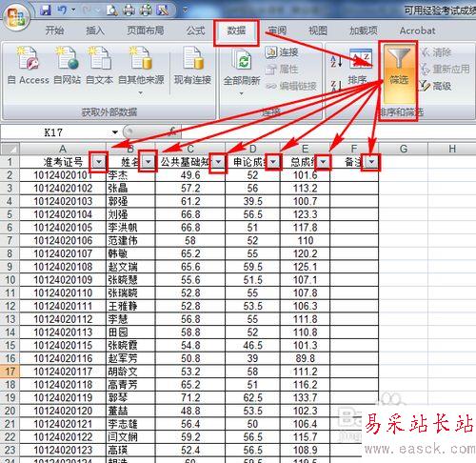Click the 清除 clear filter button
The width and height of the screenshot is (476, 463).
click(x=436, y=52)
